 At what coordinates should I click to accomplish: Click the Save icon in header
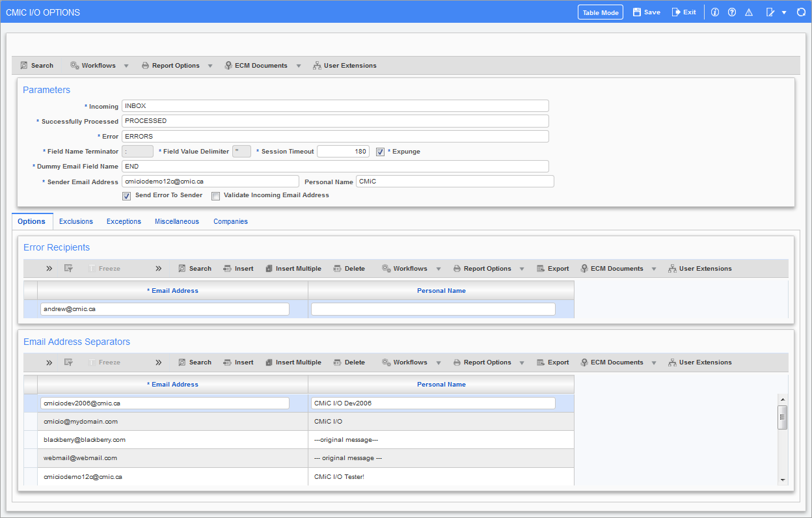pos(637,12)
